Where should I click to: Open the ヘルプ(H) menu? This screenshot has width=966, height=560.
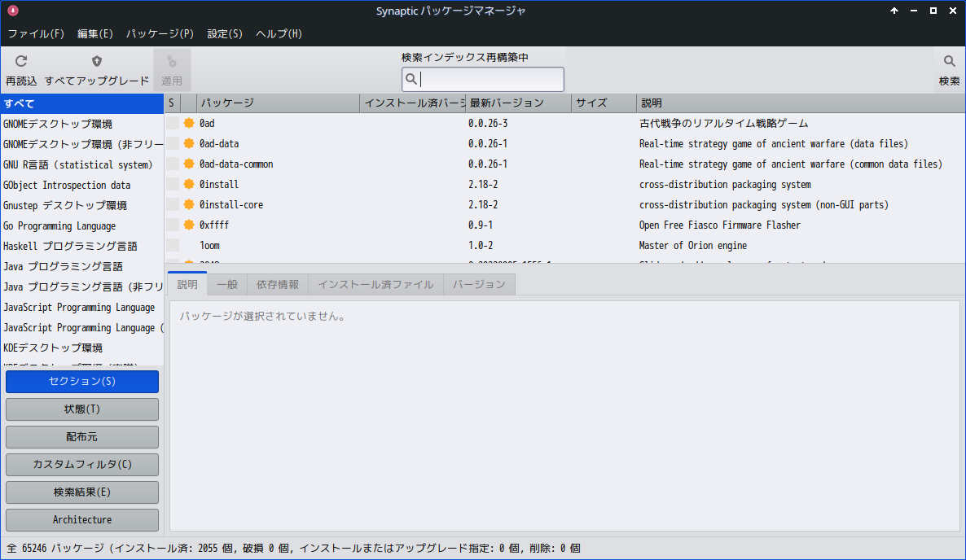click(279, 34)
